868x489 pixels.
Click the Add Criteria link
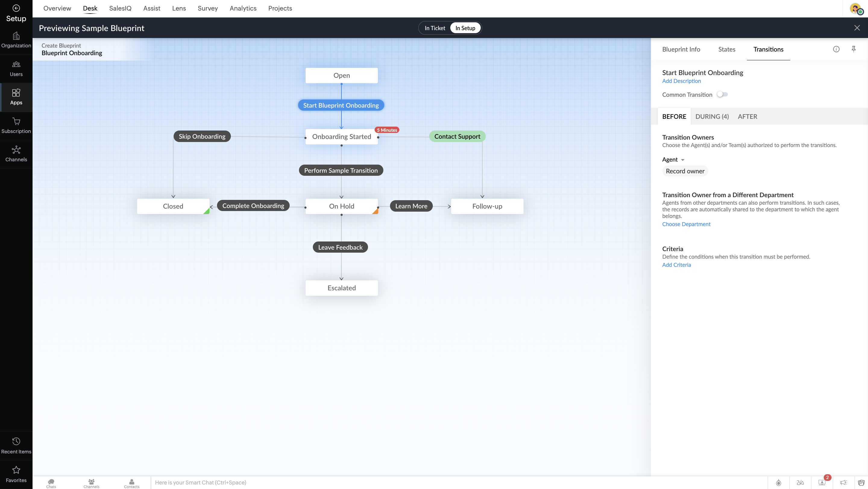click(676, 265)
